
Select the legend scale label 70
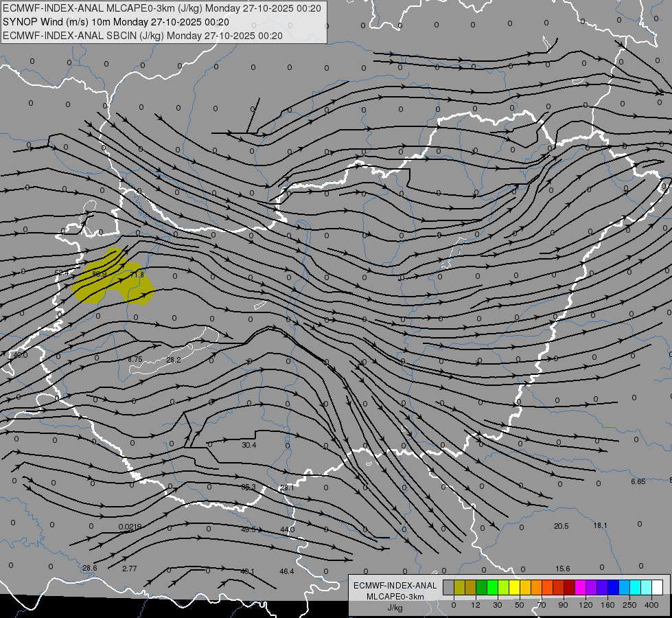542,605
